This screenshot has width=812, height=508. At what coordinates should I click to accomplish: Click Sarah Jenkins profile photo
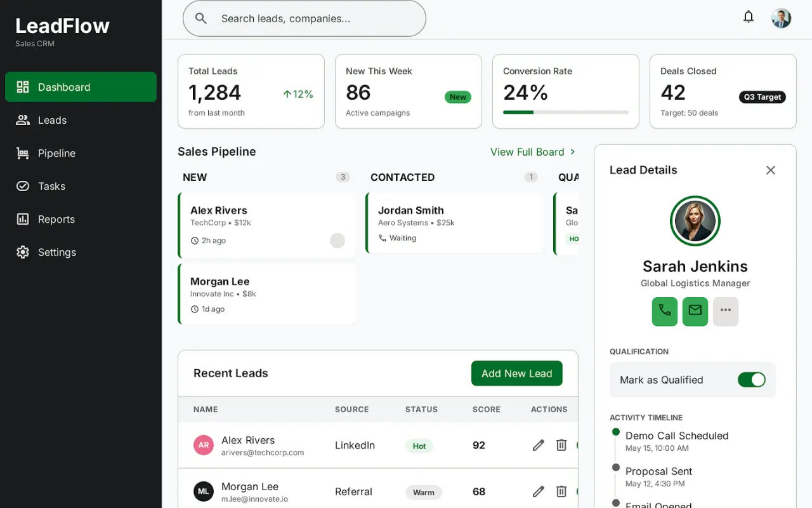point(695,221)
